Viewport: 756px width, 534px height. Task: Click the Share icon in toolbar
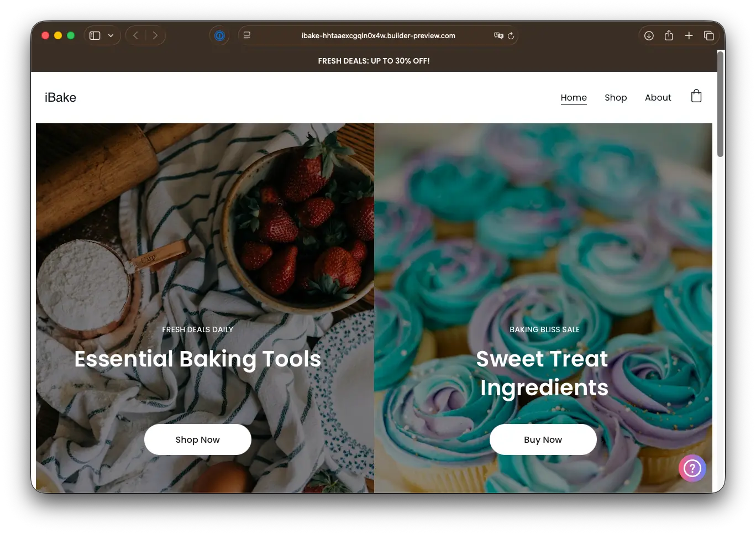click(669, 36)
